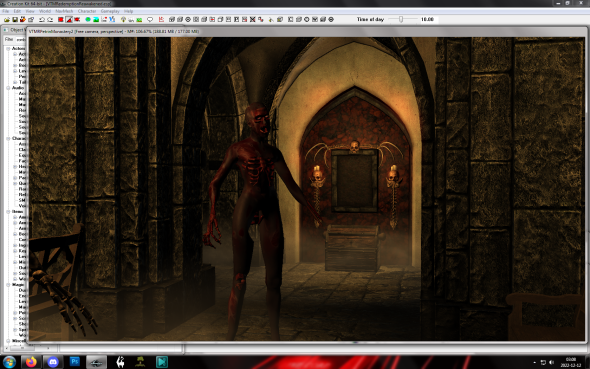Click the save plugin floppy disk icon

(15, 20)
